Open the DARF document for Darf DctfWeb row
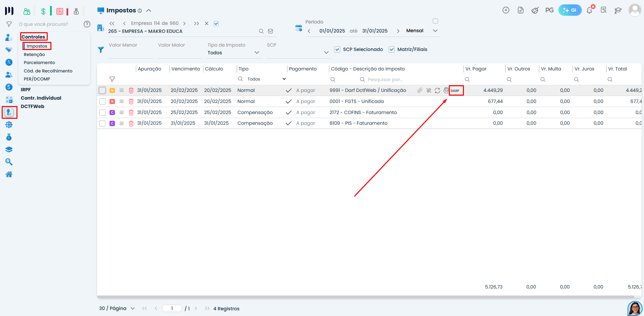This screenshot has height=316, width=644. pos(456,90)
